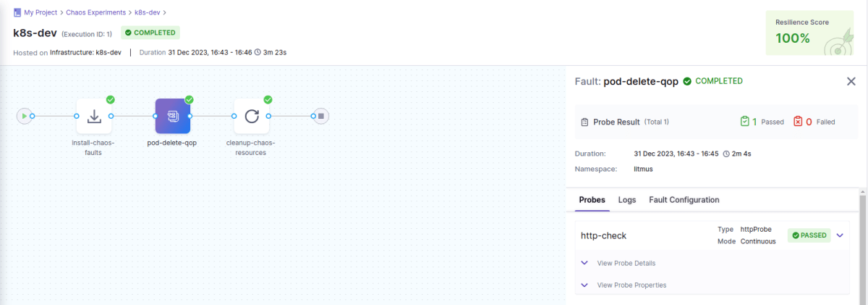868x305 pixels.
Task: Click the COMPLETED status badge by k8s-dev
Action: [x=150, y=33]
